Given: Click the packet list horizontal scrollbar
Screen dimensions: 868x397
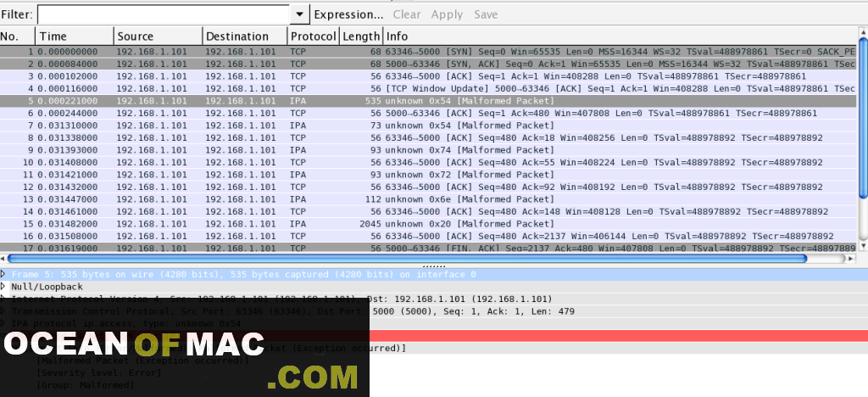Looking at the screenshot, I should click(407, 259).
